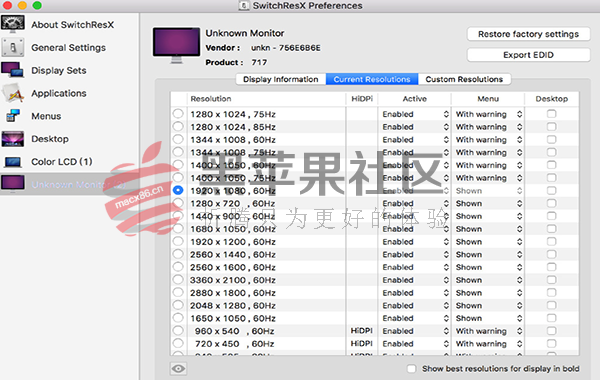Click the Desktop column header
The image size is (600, 380).
pos(551,99)
